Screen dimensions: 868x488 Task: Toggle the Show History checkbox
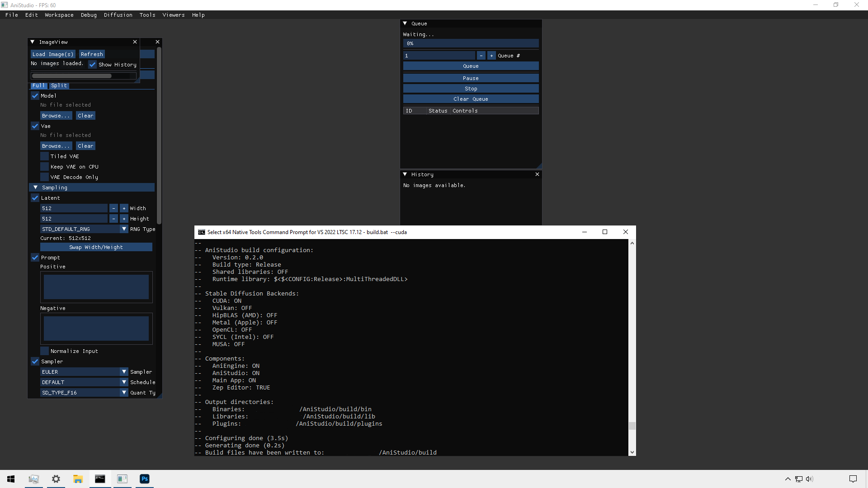(92, 65)
